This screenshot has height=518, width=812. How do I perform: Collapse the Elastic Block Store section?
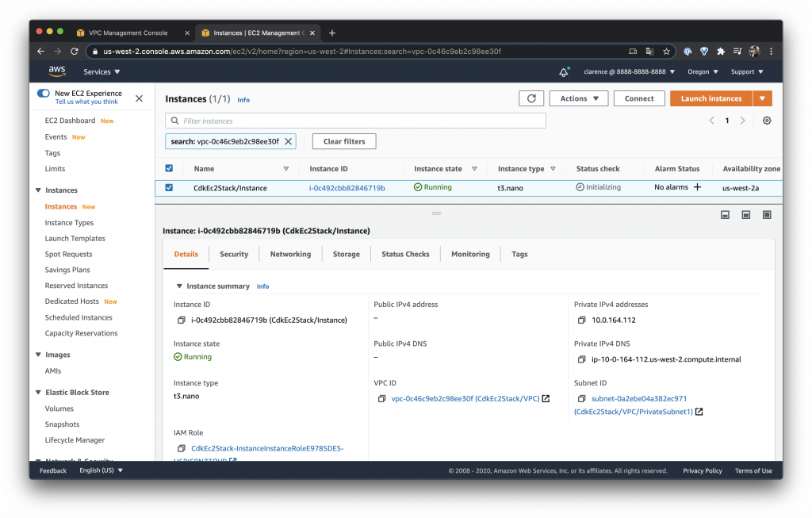(38, 393)
